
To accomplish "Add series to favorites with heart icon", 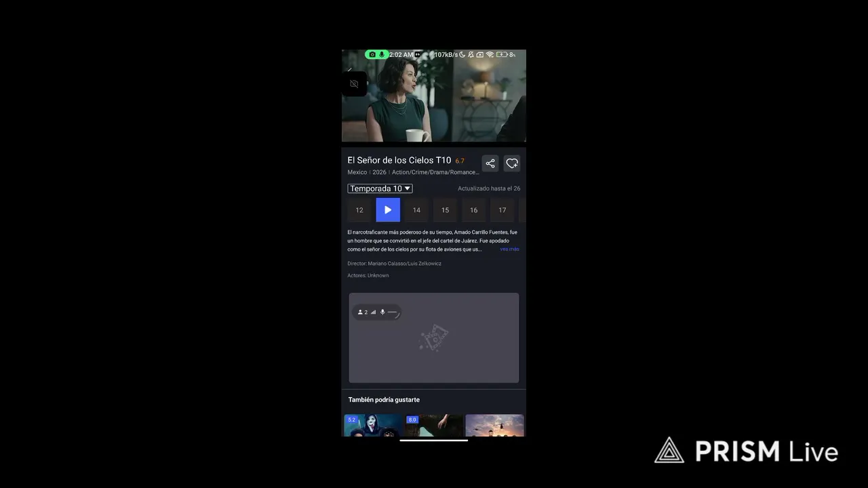I will [512, 163].
